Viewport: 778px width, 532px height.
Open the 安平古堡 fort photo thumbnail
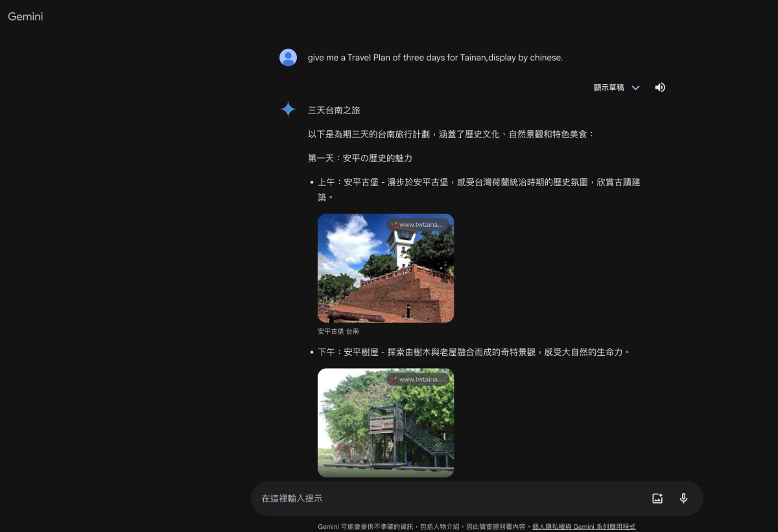tap(386, 268)
